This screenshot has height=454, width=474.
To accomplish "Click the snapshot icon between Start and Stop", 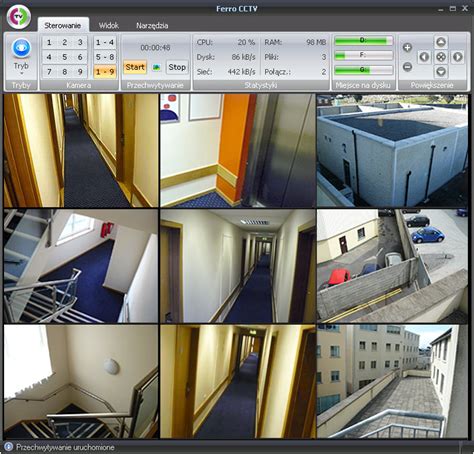I will [x=156, y=67].
